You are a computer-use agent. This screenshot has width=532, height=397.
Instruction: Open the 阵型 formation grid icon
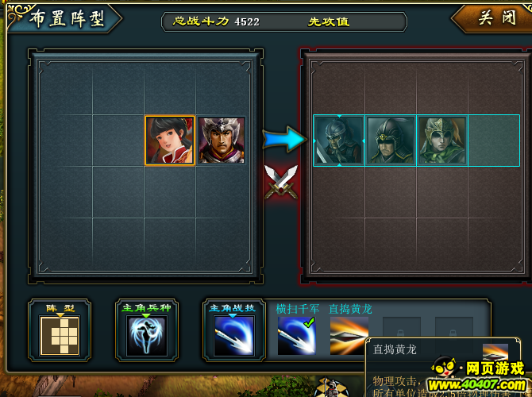click(x=60, y=336)
